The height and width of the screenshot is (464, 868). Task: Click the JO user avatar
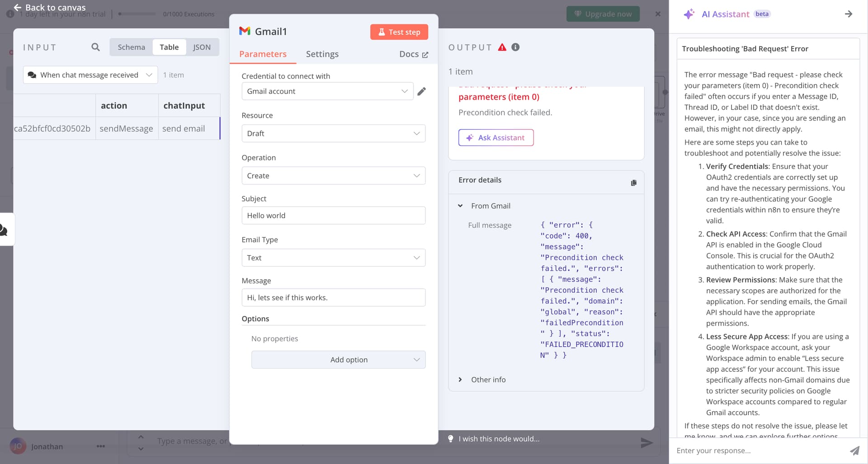point(18,446)
